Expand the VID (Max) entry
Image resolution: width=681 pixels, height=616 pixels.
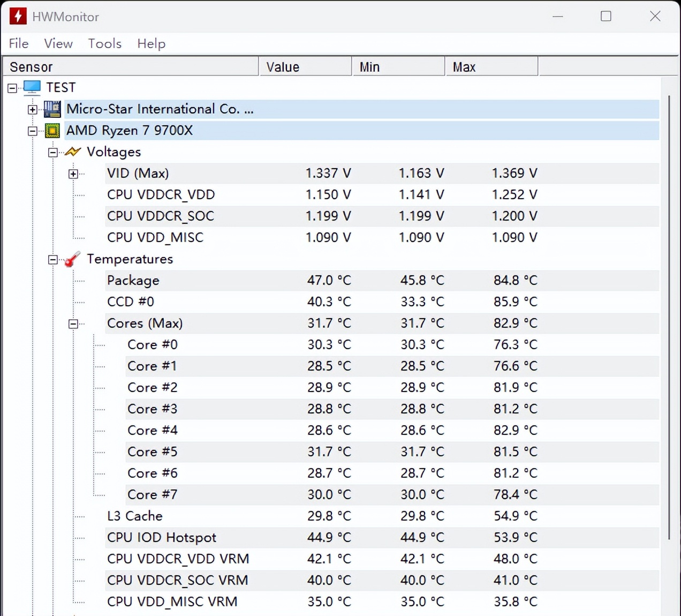[73, 174]
